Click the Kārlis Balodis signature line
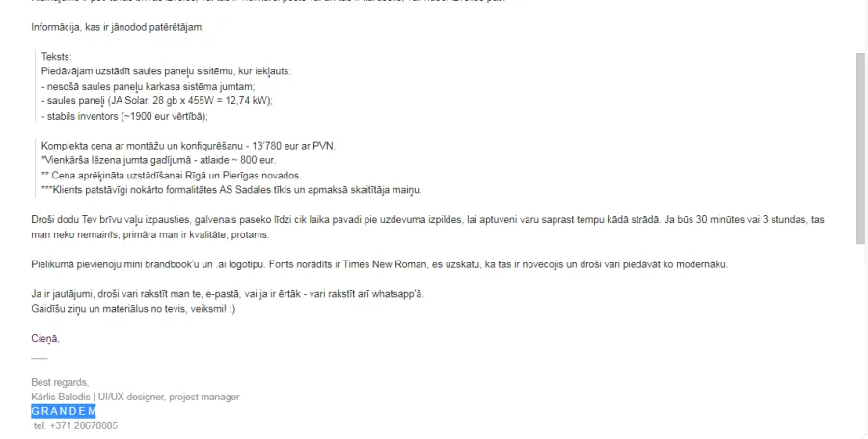868x439 pixels. coord(135,397)
